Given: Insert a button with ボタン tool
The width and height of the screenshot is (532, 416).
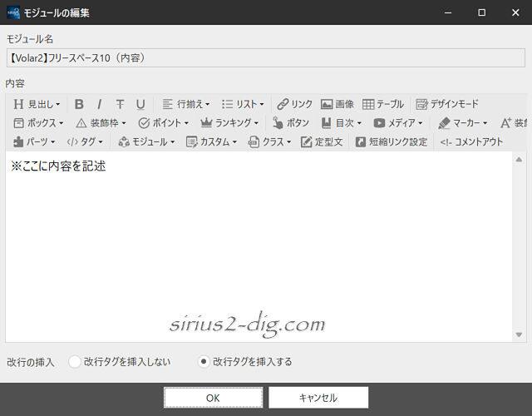Looking at the screenshot, I should tap(291, 123).
